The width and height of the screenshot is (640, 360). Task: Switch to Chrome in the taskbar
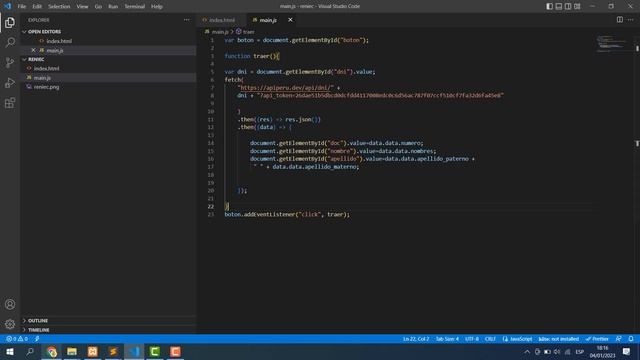51,351
